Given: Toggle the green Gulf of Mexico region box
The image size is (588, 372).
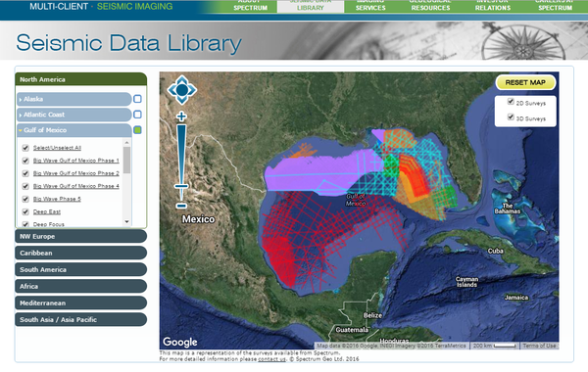Looking at the screenshot, I should (137, 130).
